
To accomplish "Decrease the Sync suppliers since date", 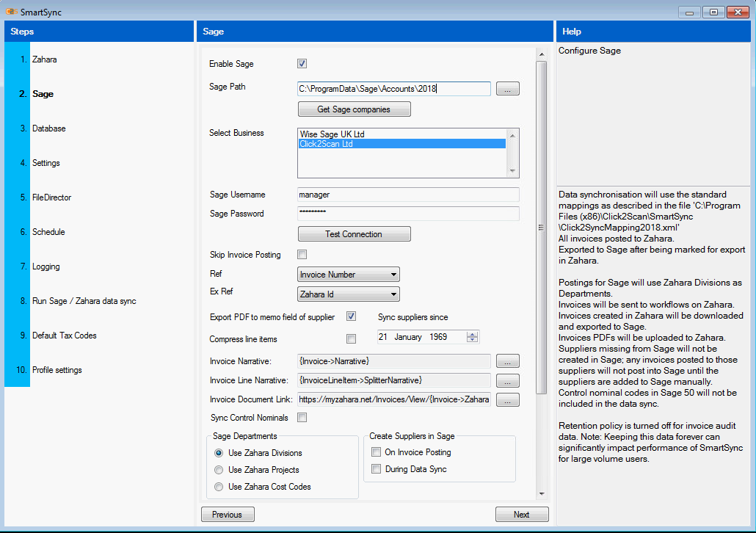I will [x=473, y=340].
